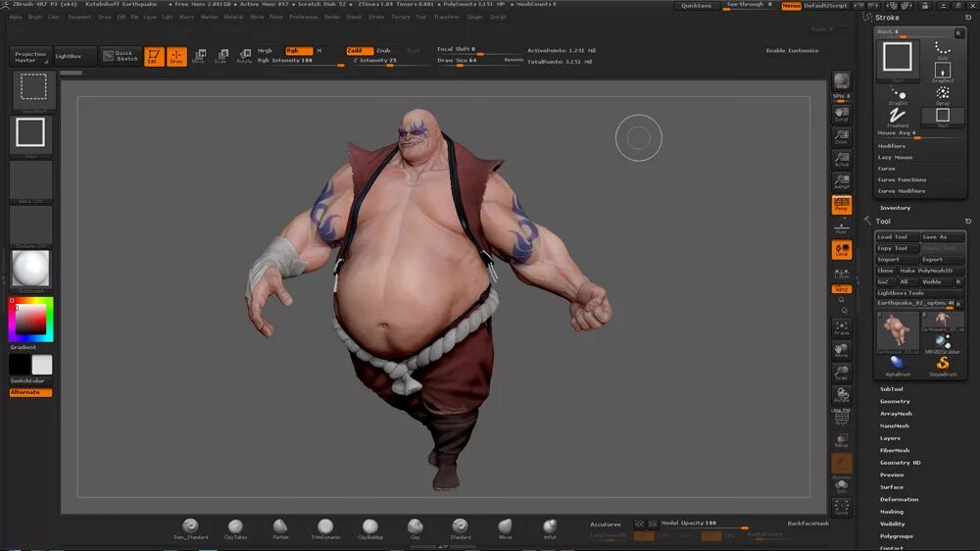Toggle Local symmetry button

click(841, 250)
